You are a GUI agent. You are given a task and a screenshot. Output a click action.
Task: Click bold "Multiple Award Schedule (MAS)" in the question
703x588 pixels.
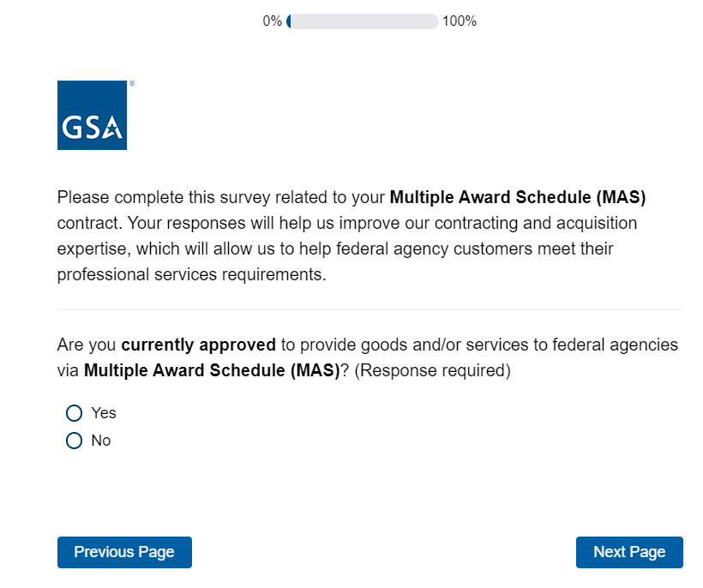click(x=212, y=371)
